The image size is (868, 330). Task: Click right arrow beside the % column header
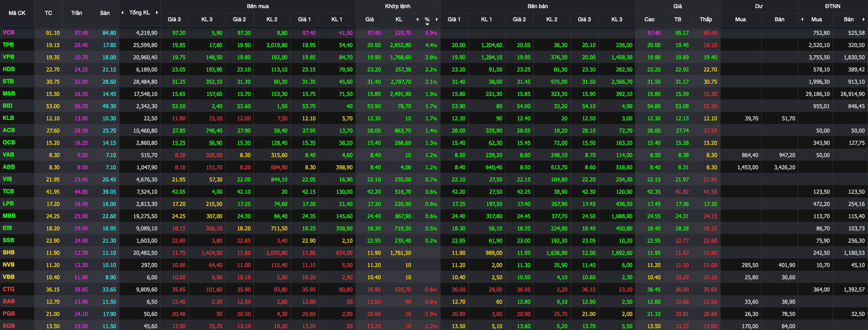pos(436,19)
